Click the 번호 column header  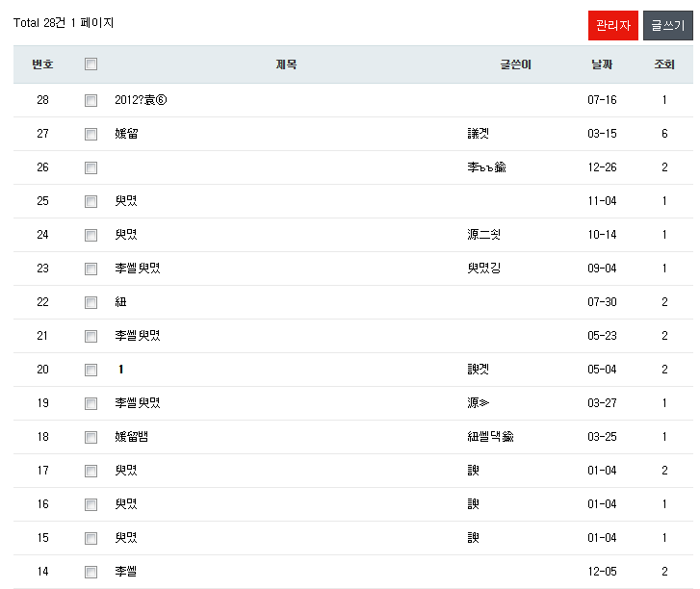(43, 64)
